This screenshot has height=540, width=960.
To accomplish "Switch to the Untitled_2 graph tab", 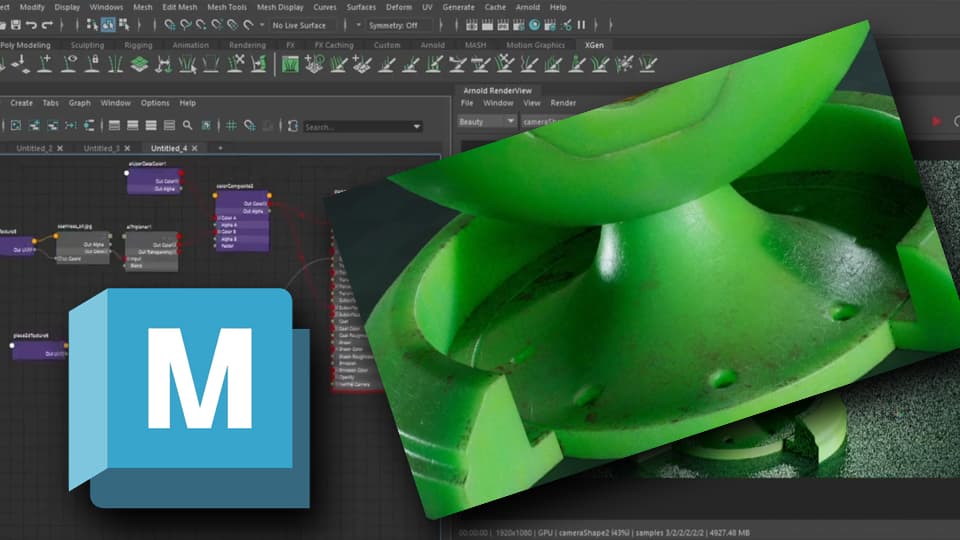I will (34, 148).
